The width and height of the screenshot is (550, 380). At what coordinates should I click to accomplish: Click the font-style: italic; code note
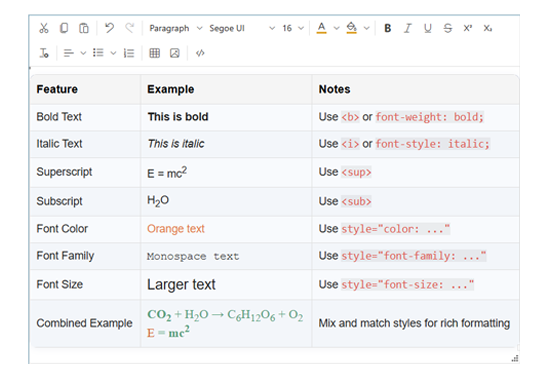click(x=432, y=144)
